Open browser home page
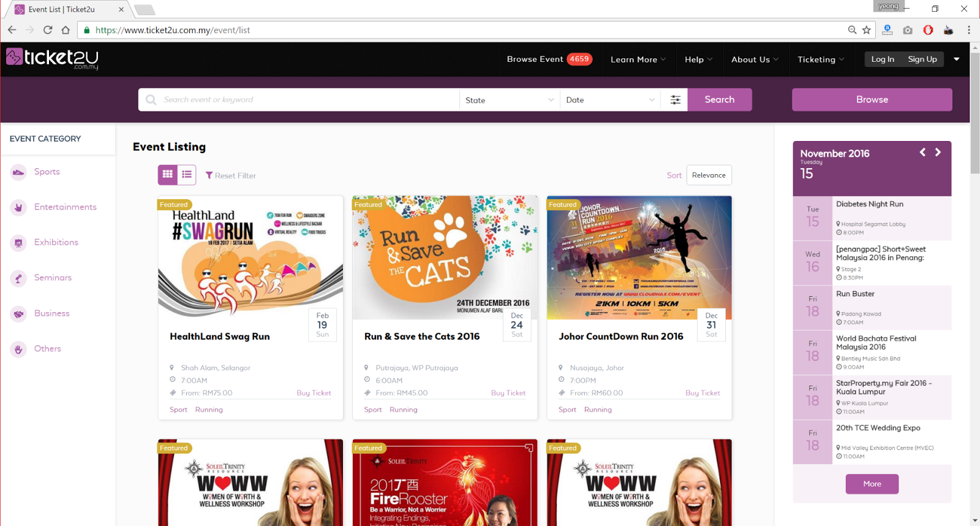This screenshot has height=526, width=980. click(x=66, y=30)
